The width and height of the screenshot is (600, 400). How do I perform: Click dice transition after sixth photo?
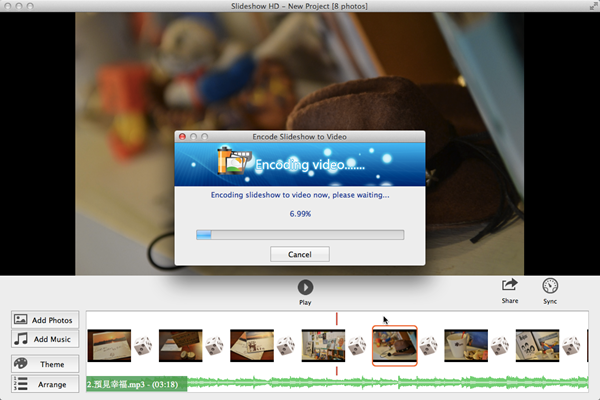coord(500,346)
